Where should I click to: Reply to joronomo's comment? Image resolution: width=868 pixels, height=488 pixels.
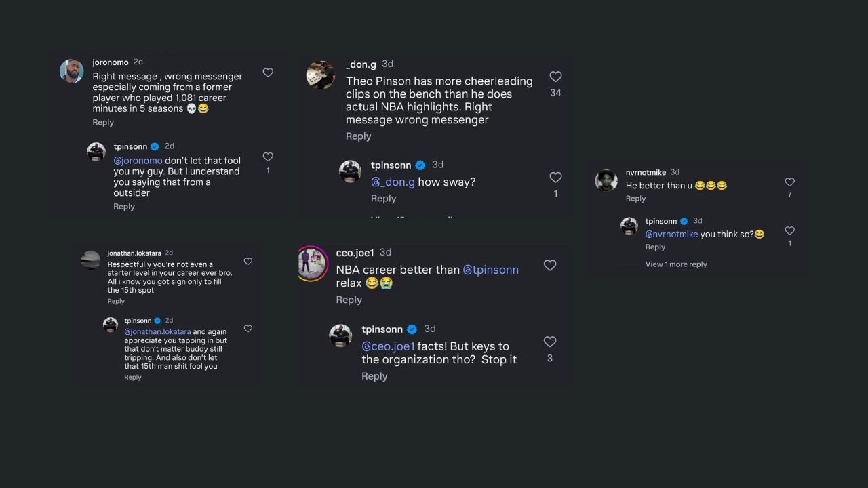[103, 123]
